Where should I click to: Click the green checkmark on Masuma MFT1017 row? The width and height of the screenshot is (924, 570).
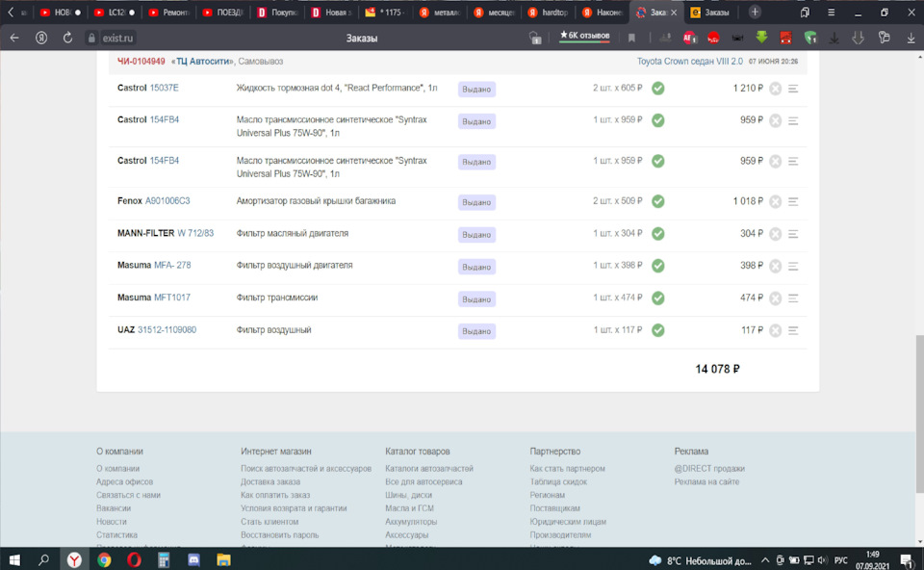(658, 298)
